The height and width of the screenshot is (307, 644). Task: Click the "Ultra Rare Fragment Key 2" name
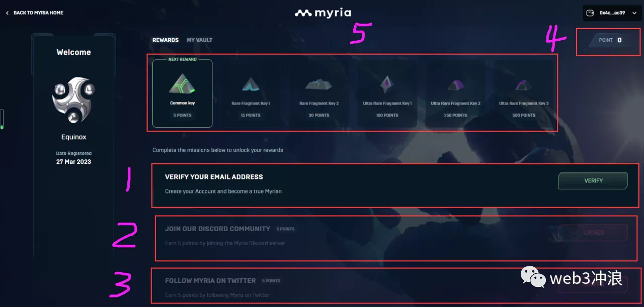pos(455,104)
